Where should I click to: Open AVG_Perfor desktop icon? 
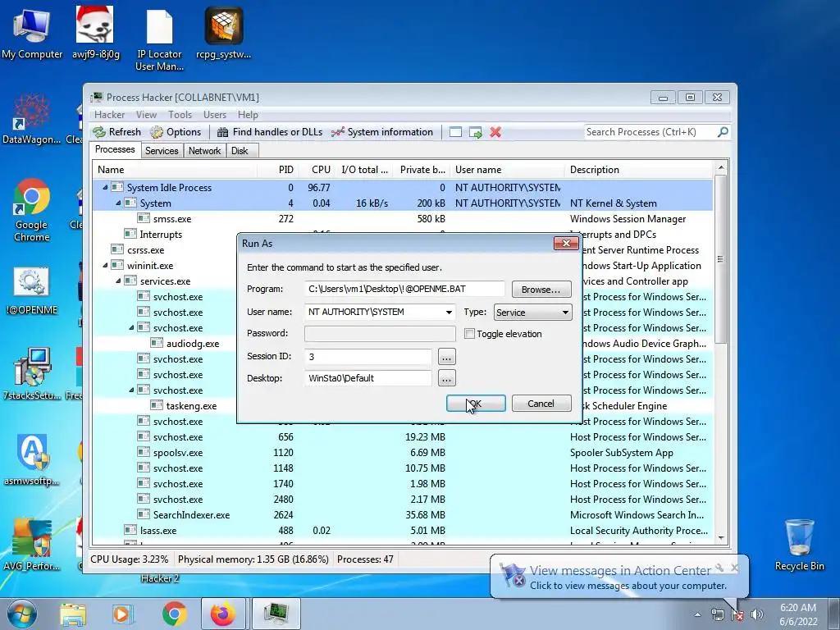32,545
